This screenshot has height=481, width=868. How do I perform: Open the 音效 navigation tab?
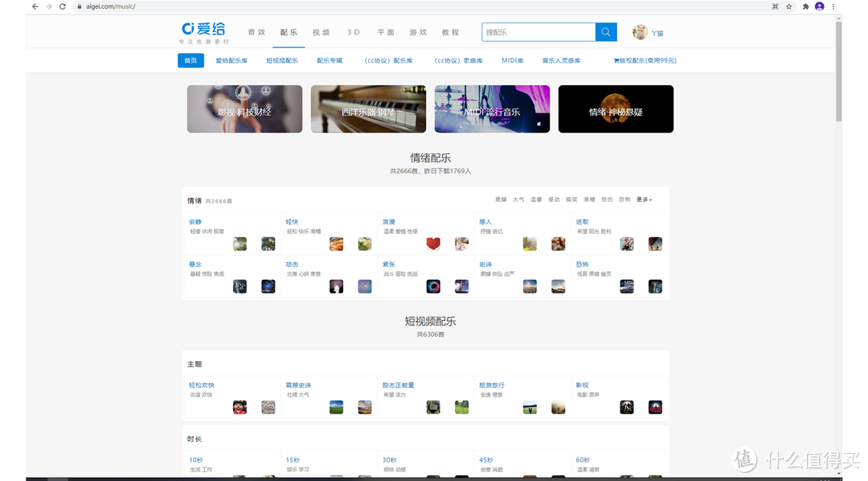(256, 32)
